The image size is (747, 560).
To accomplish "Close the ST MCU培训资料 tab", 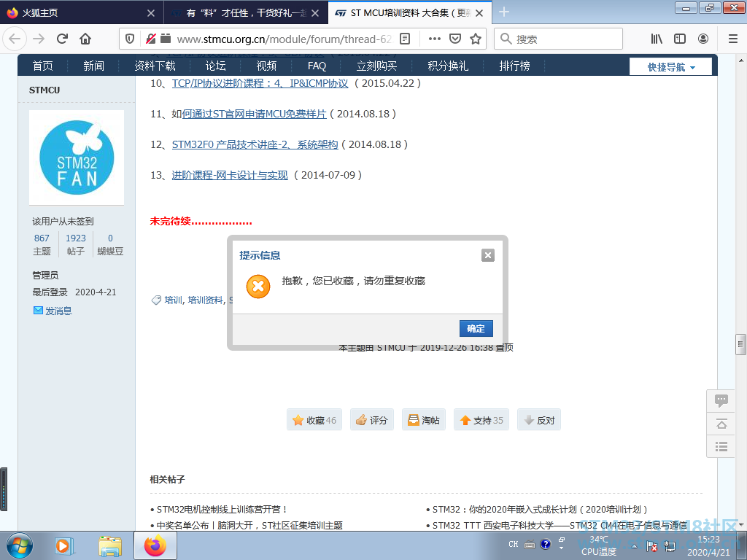I will pos(480,13).
